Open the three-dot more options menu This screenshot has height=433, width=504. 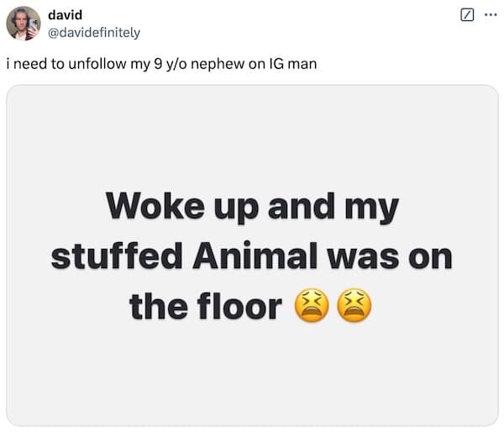491,15
